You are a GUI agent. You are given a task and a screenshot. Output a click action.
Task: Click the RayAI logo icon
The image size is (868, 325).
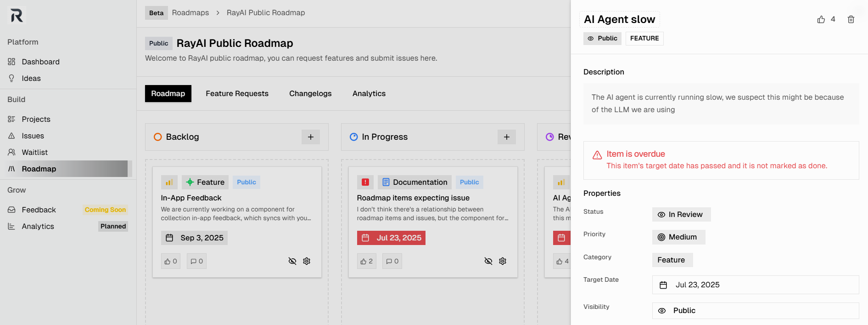pyautogui.click(x=17, y=16)
